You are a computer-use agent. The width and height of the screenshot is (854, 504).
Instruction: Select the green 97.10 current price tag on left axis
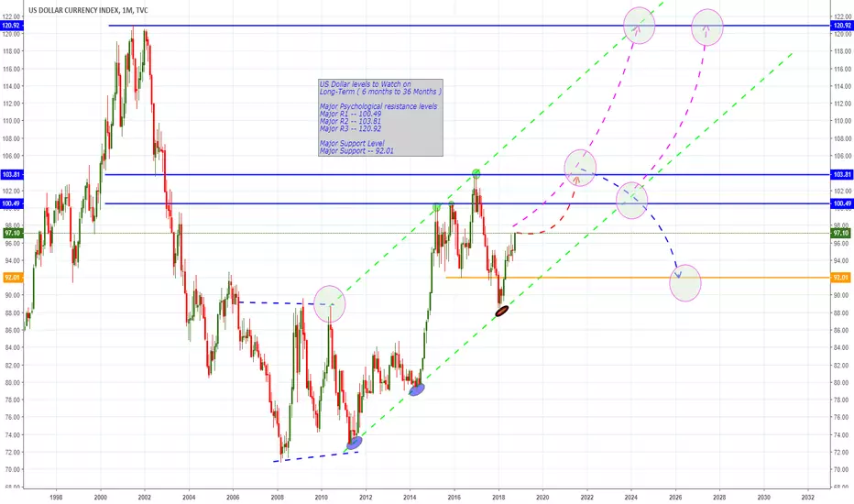[x=13, y=233]
